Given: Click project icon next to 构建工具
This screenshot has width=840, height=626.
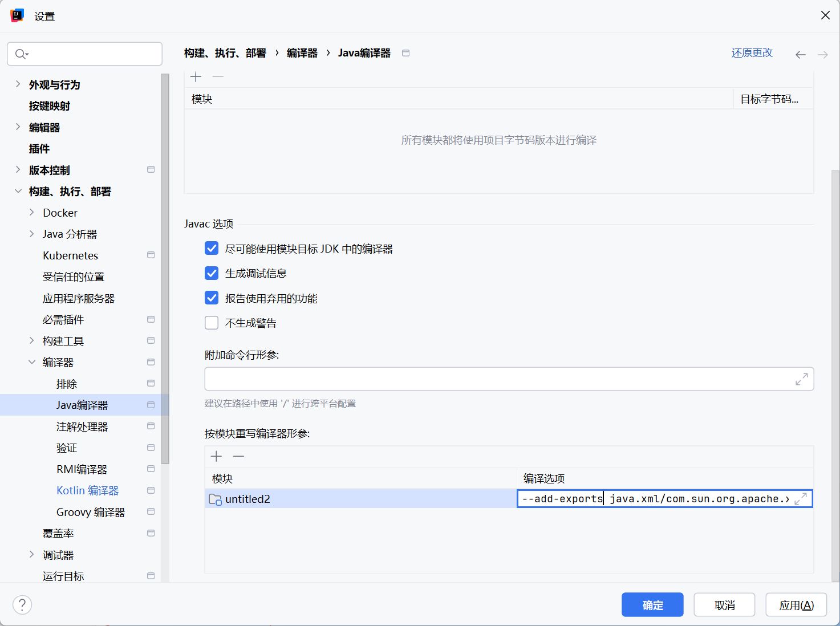Looking at the screenshot, I should (x=151, y=340).
